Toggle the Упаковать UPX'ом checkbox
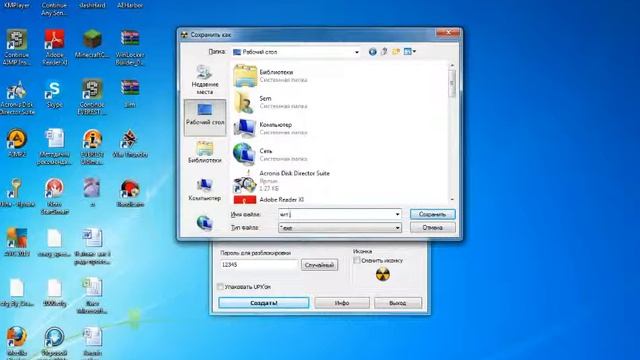The height and width of the screenshot is (360, 640). click(x=221, y=287)
